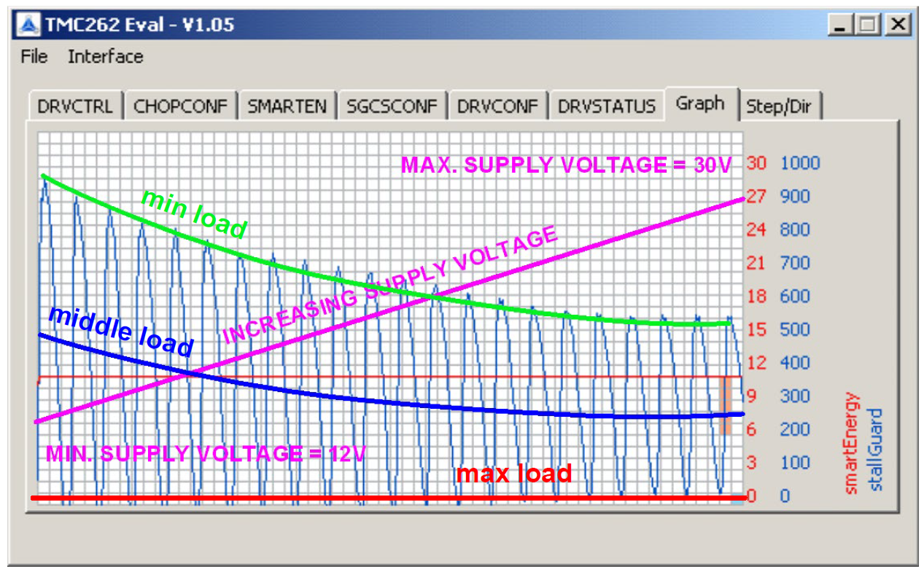Open the Interface menu

(106, 57)
